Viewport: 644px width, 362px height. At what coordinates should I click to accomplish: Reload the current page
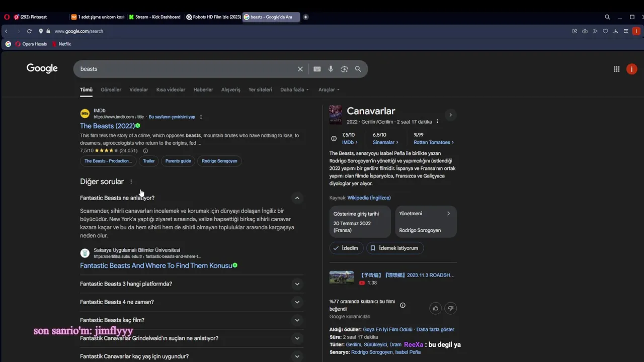[x=29, y=31]
